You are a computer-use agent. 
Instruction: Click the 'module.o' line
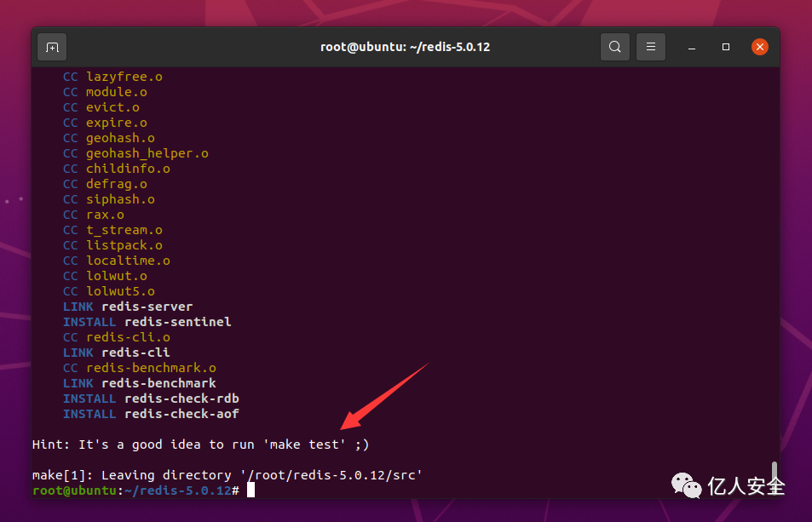coord(105,92)
